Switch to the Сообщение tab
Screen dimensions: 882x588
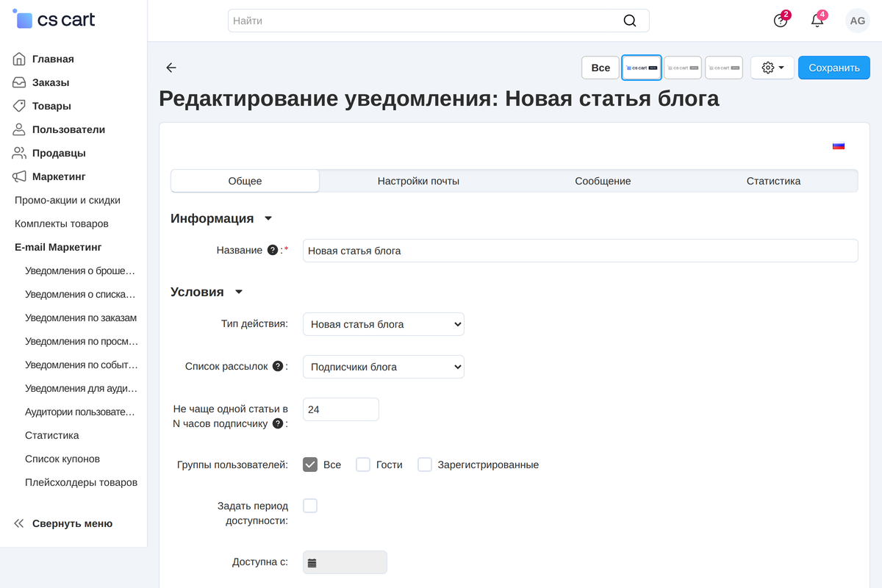pos(603,181)
